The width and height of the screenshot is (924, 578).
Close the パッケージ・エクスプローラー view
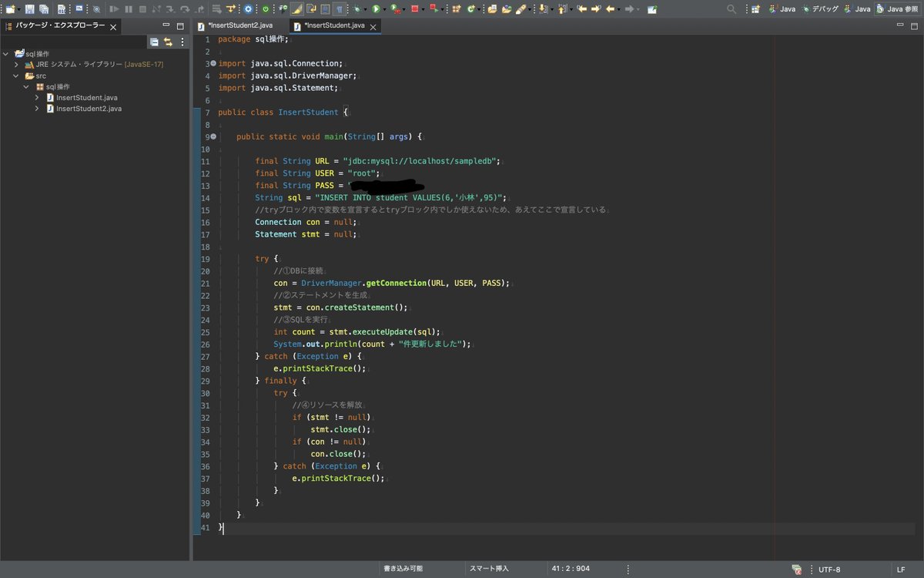tap(113, 27)
